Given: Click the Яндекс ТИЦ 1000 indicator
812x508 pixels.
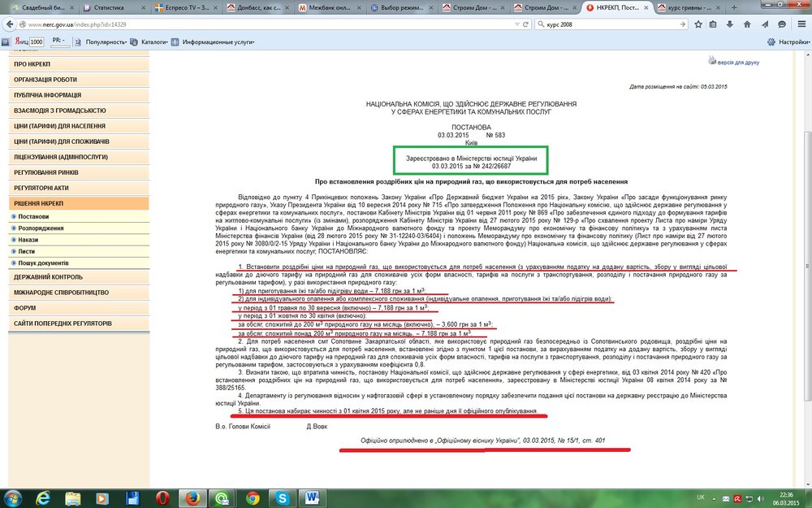Looking at the screenshot, I should pyautogui.click(x=29, y=42).
